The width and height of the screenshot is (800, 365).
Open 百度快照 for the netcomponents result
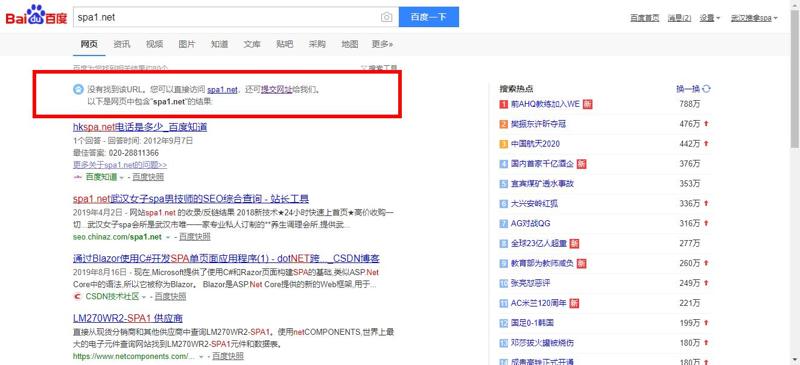[228, 356]
